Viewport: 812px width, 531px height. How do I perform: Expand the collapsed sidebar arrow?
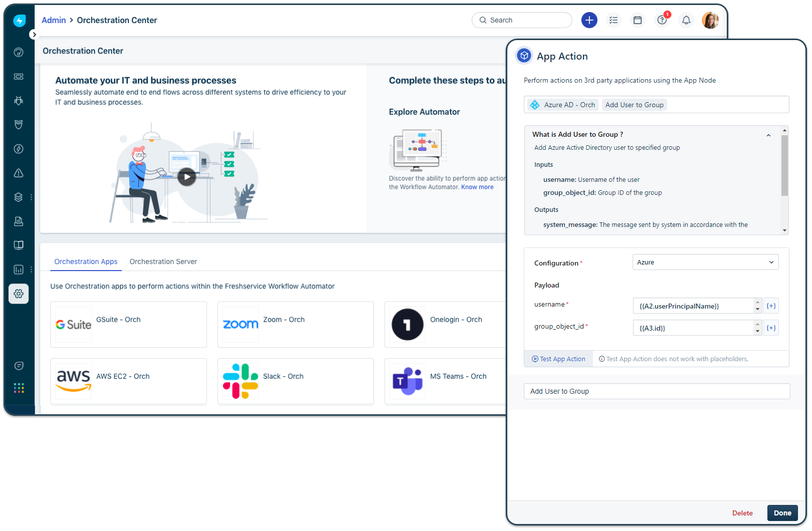click(34, 35)
